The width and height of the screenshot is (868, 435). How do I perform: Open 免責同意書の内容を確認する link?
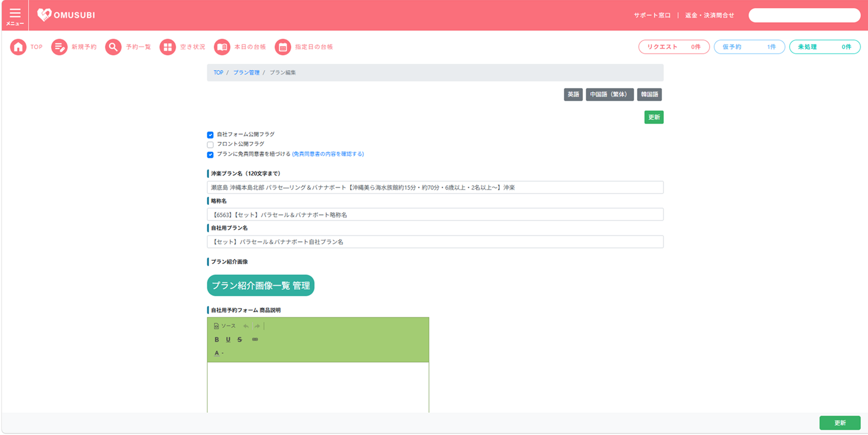328,154
